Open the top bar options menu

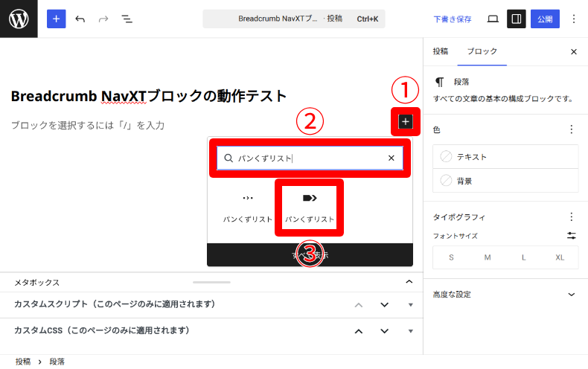[x=574, y=19]
